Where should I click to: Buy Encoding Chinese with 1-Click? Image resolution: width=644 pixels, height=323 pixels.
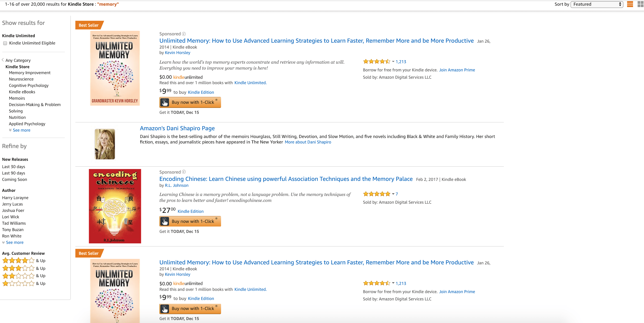pos(190,221)
